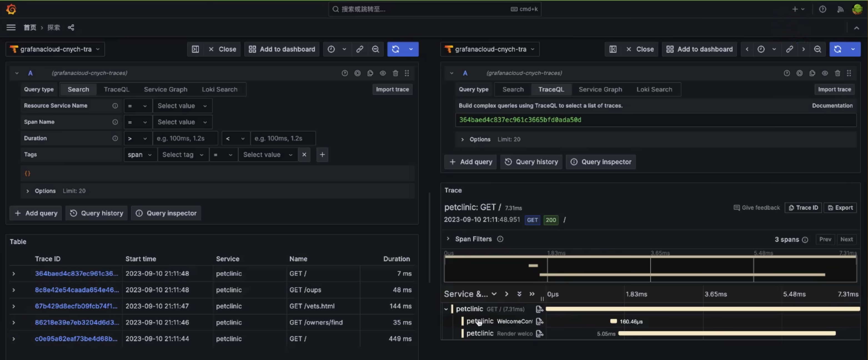Open Select tag dropdown
This screenshot has height=360, width=868.
(183, 155)
